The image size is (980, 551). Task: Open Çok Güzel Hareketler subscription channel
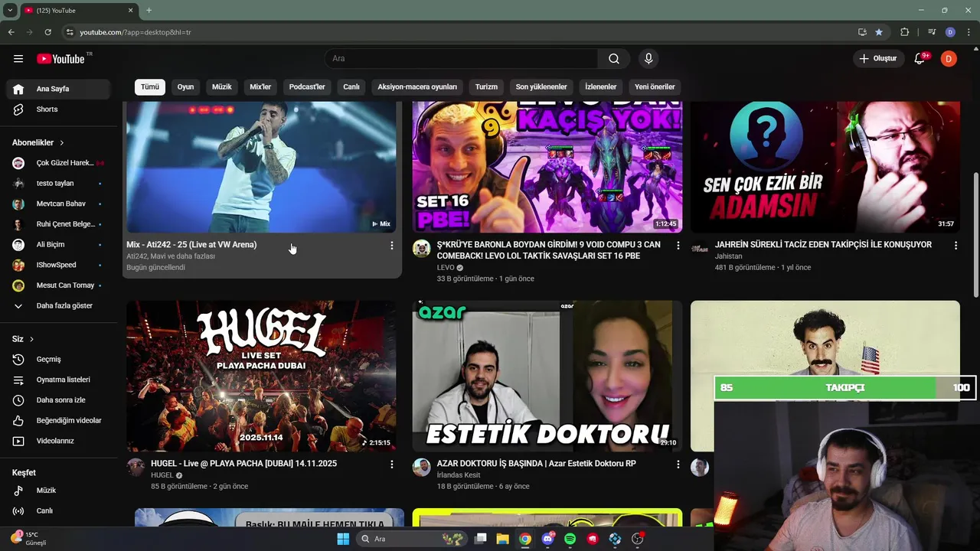click(x=58, y=163)
